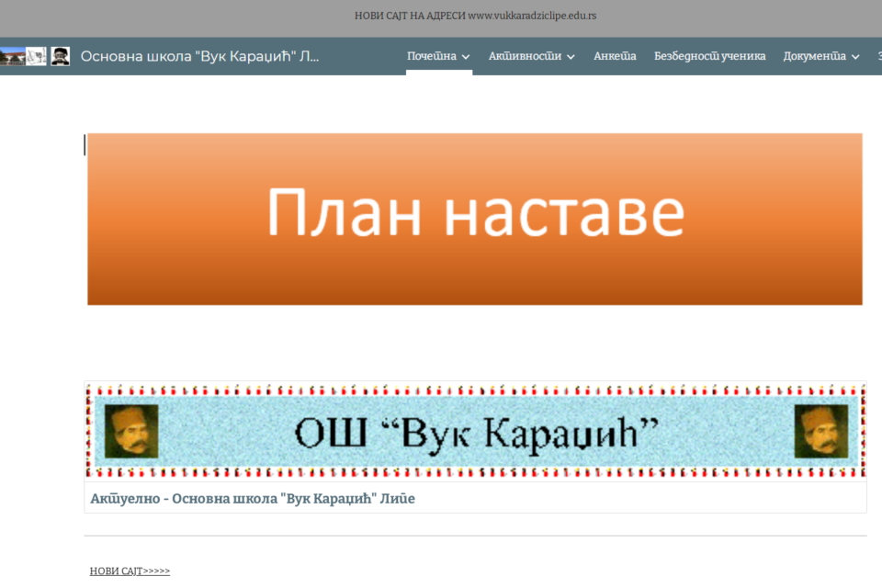Open the Документа menu item
The image size is (882, 588).
click(x=814, y=56)
